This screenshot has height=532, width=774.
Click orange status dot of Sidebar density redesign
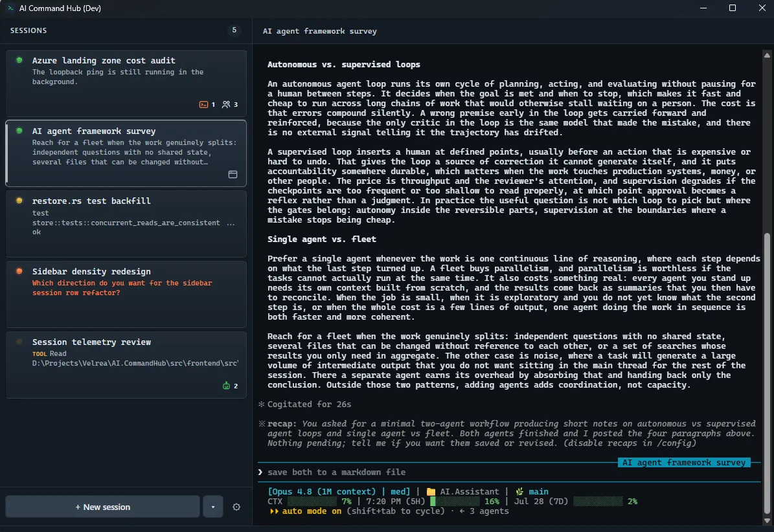(19, 271)
